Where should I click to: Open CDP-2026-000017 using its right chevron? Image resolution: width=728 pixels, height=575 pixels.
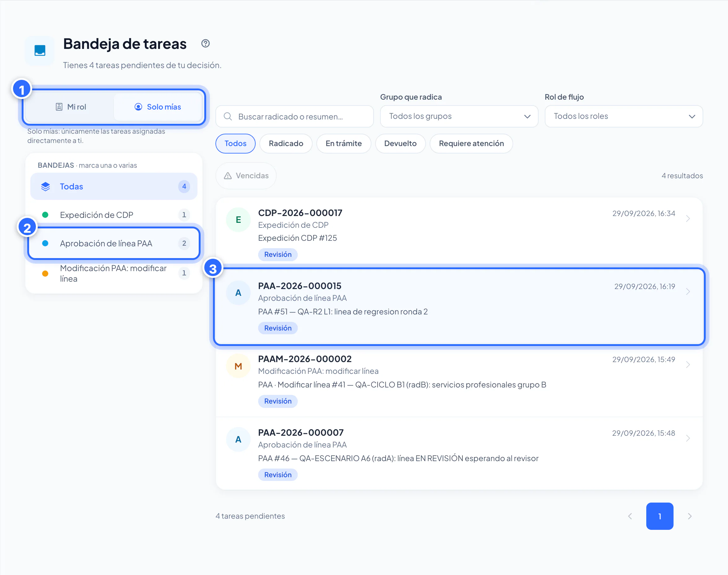point(688,218)
